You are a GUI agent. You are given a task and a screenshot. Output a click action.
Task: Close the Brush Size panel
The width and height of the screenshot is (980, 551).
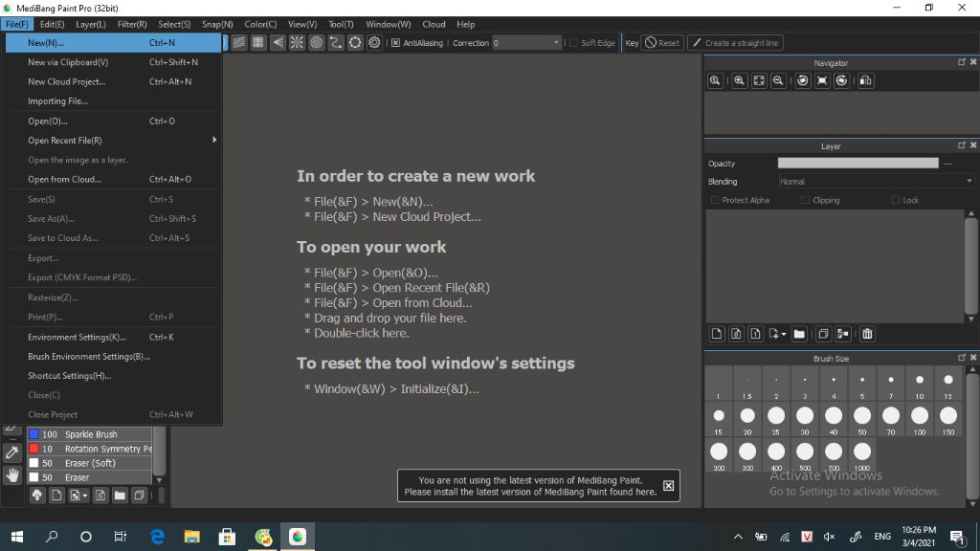[973, 358]
